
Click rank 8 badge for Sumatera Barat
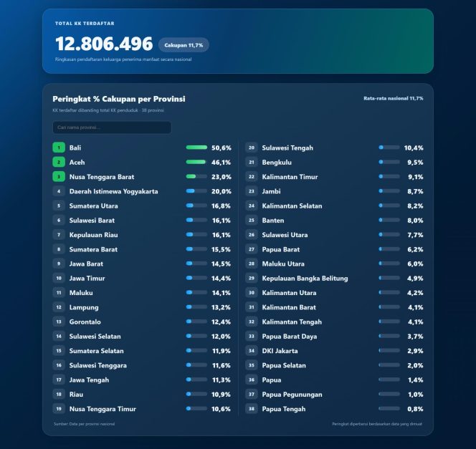(59, 249)
